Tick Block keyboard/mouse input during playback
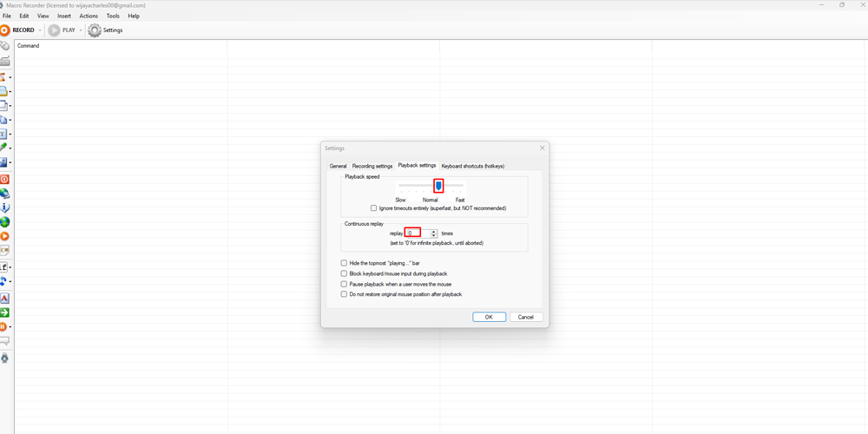Image resolution: width=868 pixels, height=434 pixels. point(345,273)
